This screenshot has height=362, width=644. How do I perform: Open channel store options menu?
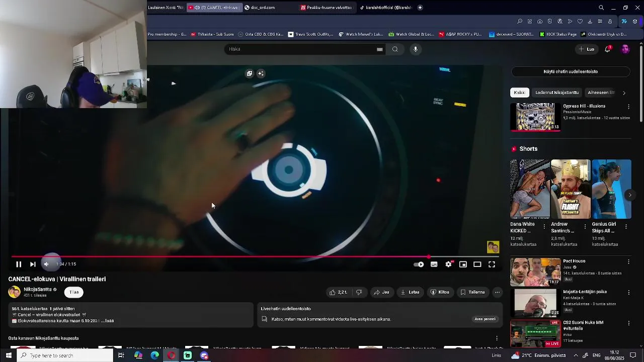(497, 338)
